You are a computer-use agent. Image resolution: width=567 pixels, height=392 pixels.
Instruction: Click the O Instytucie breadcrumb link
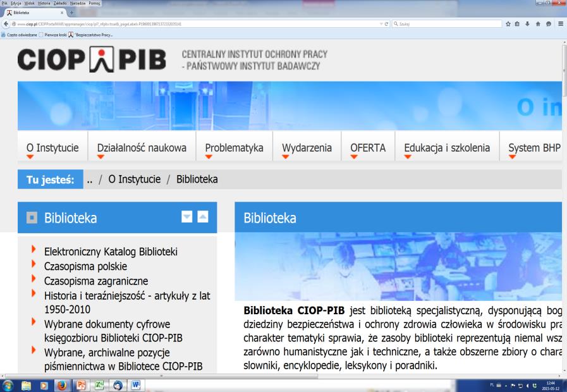point(134,180)
